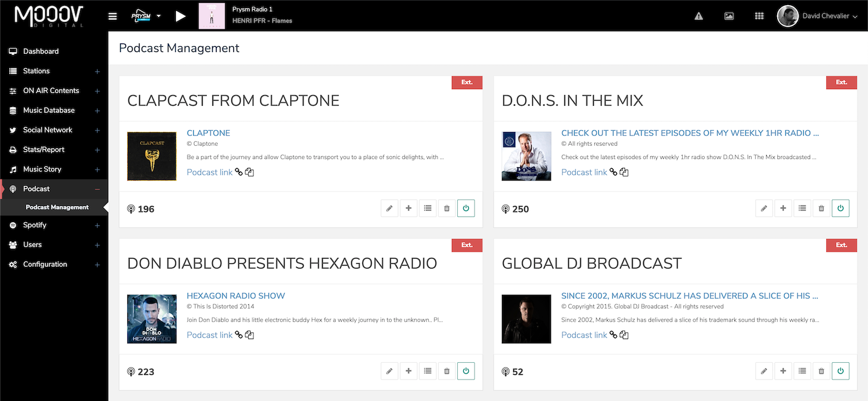
Task: Open the alerts warning triangle icon
Action: pyautogui.click(x=699, y=16)
